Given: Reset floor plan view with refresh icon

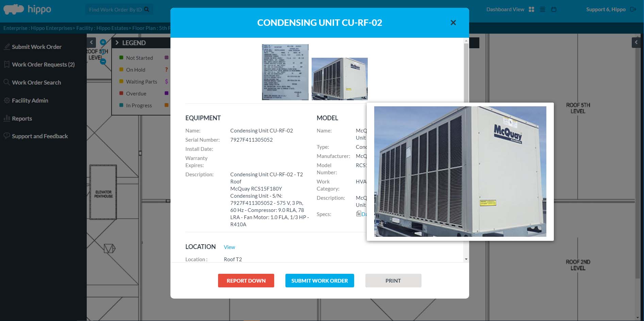Looking at the screenshot, I should click(x=103, y=52).
